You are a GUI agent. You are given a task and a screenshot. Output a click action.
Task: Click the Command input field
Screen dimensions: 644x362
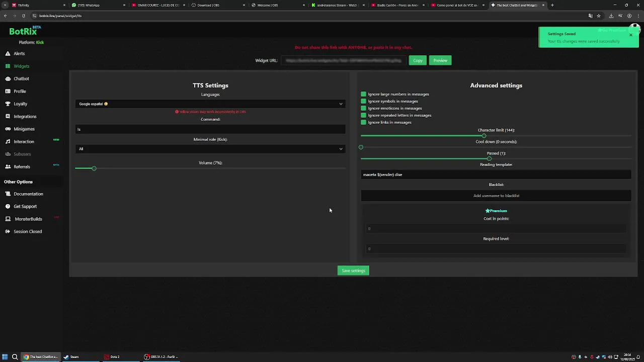tap(210, 129)
